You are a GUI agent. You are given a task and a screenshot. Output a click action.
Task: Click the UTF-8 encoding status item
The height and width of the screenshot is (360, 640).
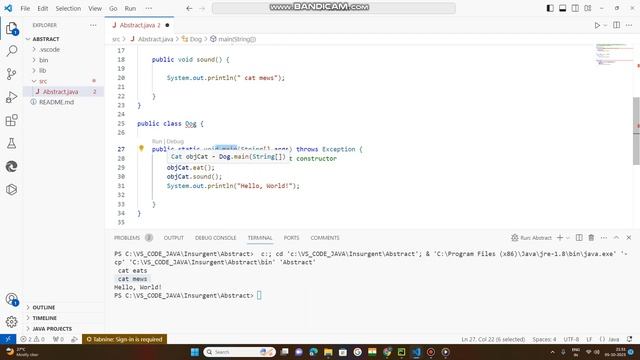[x=571, y=339]
